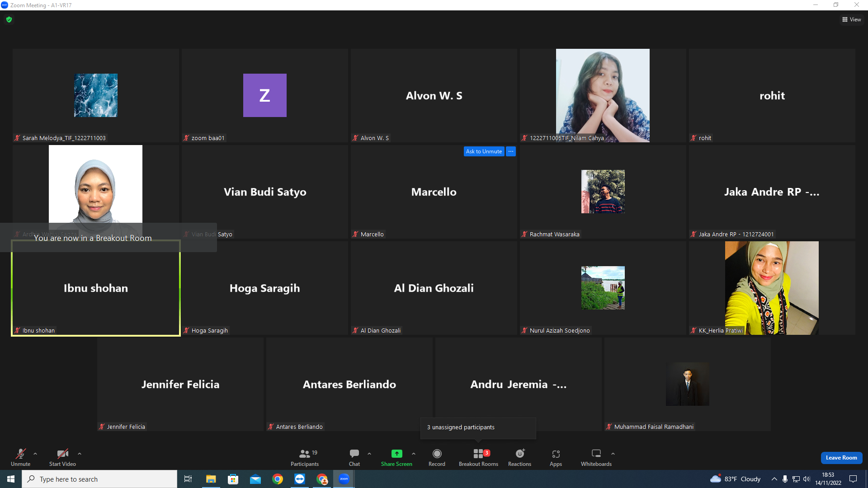Select Nurul Azizah Soedjono's tile
The height and width of the screenshot is (488, 868).
click(x=603, y=288)
